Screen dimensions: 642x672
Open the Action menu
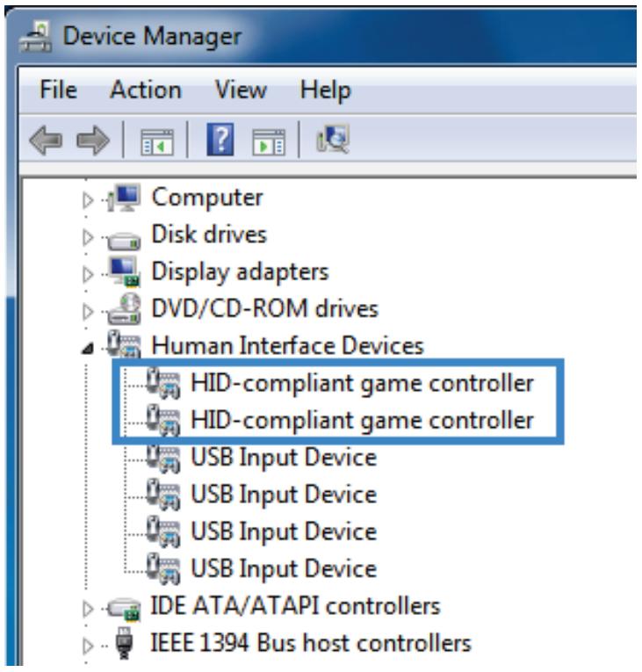click(x=146, y=90)
